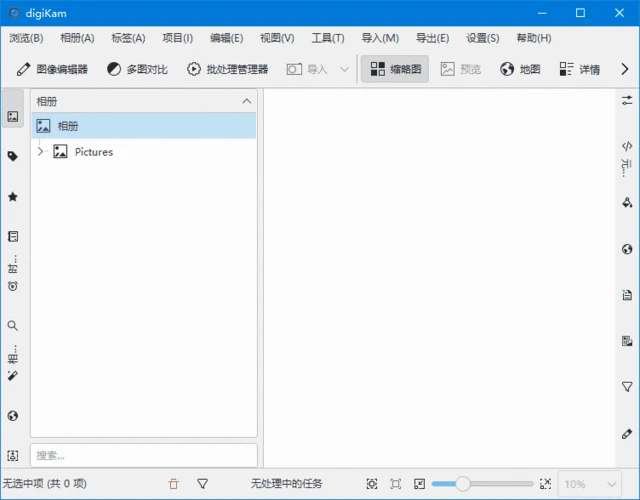Open the People face-detection sidebar icon

click(x=12, y=455)
